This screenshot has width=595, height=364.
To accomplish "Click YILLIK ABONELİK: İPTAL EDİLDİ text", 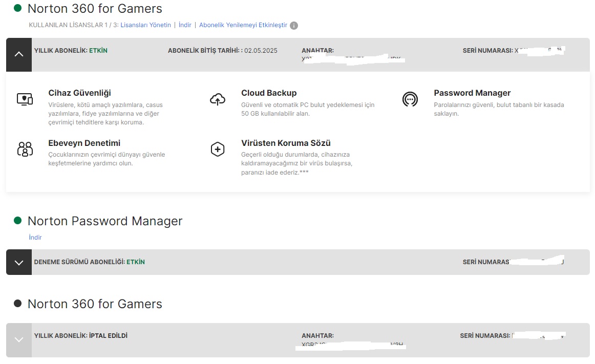I will (x=81, y=335).
